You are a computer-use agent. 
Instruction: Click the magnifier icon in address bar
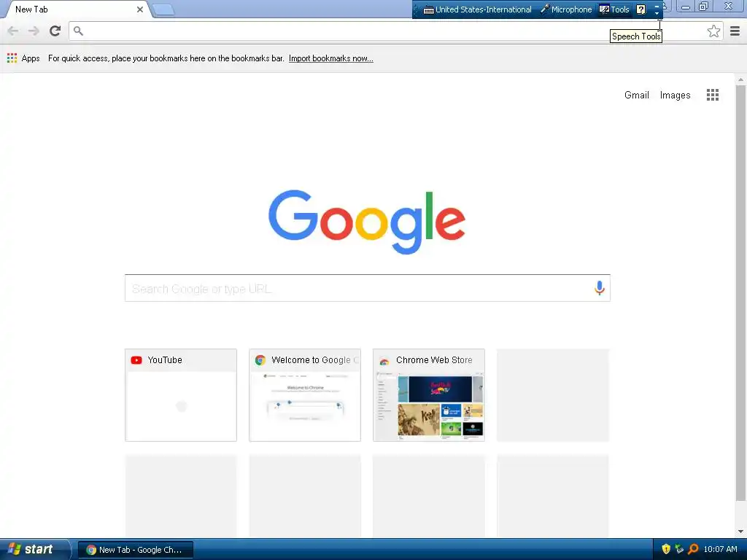pos(78,31)
